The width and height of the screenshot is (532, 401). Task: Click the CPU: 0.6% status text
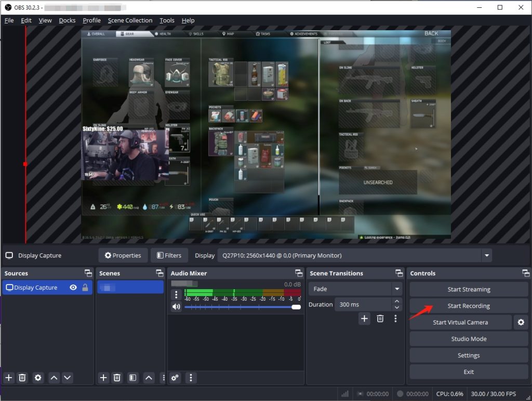tap(449, 394)
